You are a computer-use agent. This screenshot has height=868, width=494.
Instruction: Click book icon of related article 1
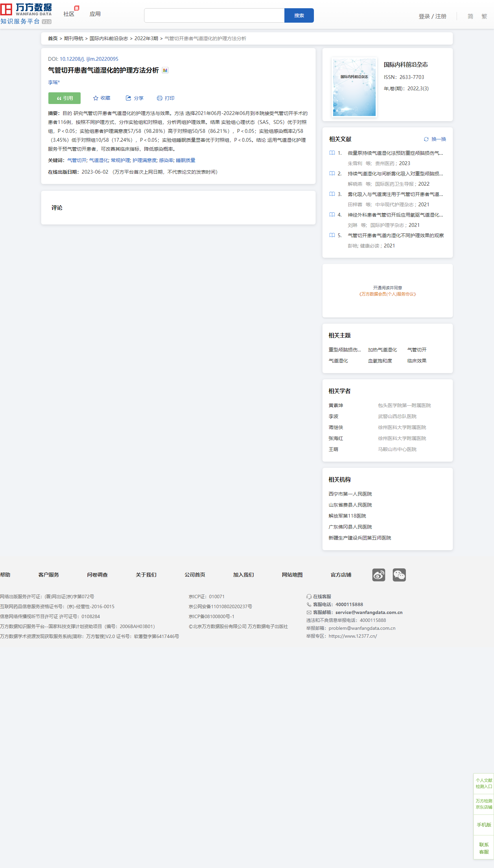[332, 153]
